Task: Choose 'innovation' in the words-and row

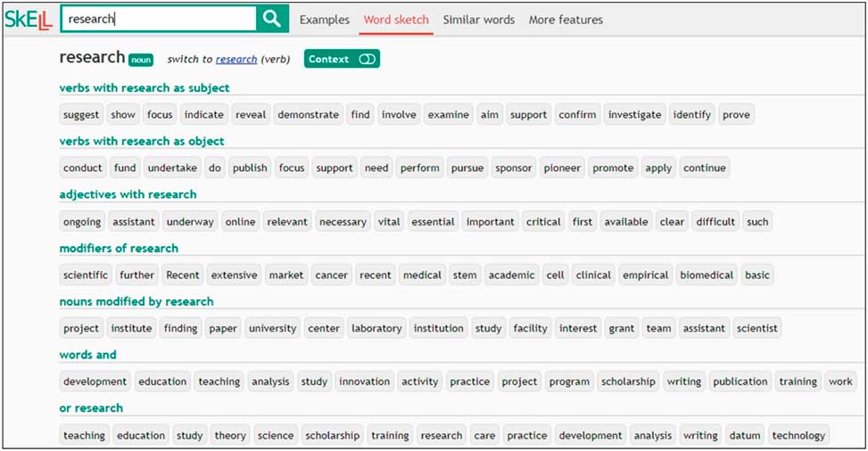Action: pyautogui.click(x=364, y=381)
